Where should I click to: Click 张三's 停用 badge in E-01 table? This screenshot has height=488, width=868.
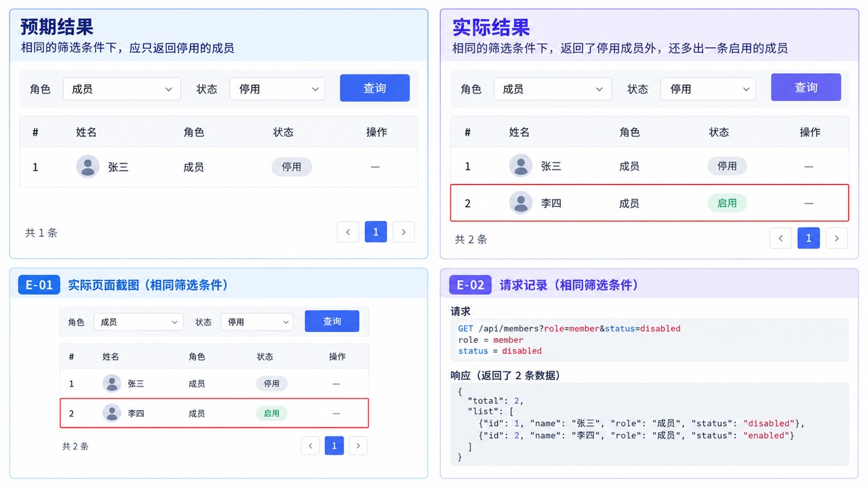(x=272, y=384)
